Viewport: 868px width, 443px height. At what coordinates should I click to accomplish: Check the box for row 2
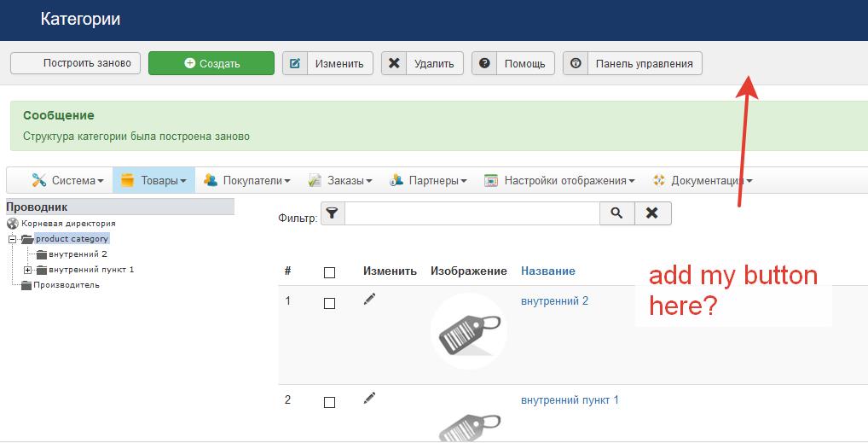coord(329,403)
